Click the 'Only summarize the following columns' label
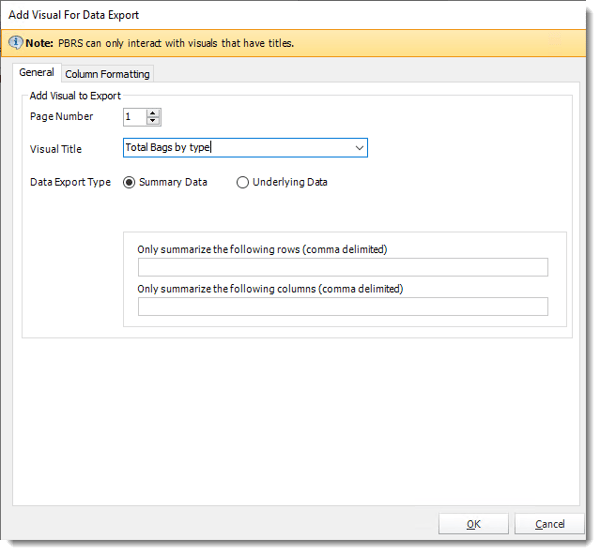Viewport: 600px width, 554px height. point(270,289)
